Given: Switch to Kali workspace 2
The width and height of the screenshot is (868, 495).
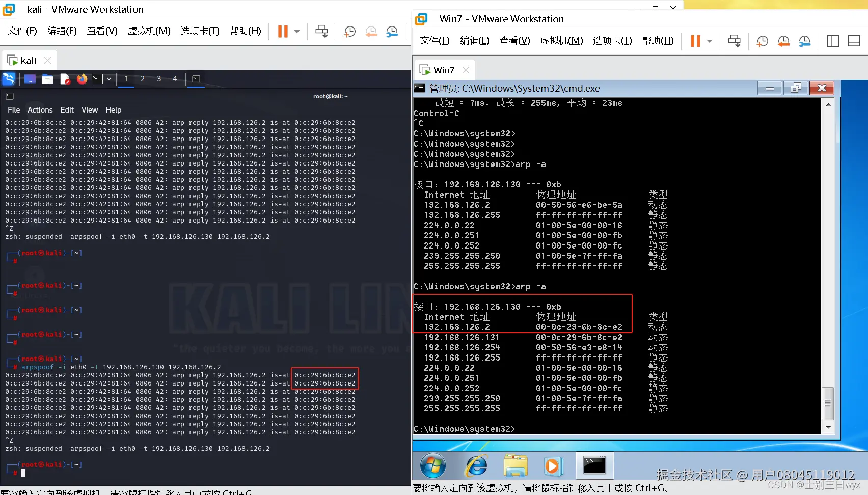Looking at the screenshot, I should pos(143,79).
